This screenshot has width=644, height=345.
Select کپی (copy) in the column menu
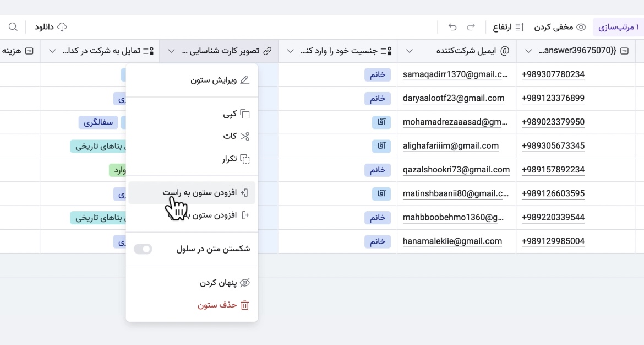236,114
